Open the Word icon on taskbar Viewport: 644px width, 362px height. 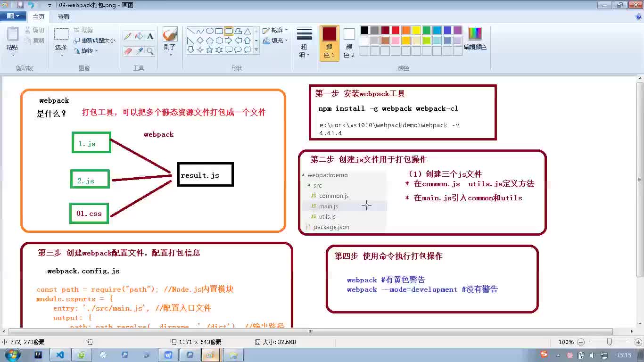pyautogui.click(x=168, y=355)
